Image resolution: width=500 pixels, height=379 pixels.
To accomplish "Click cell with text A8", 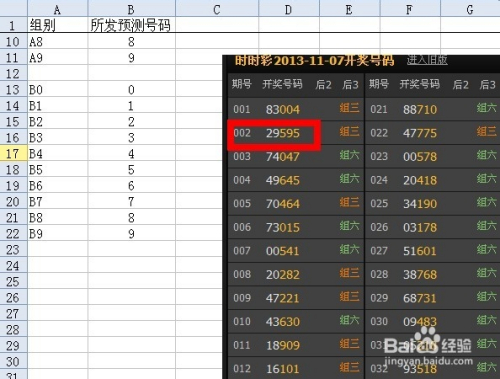I will [x=58, y=42].
